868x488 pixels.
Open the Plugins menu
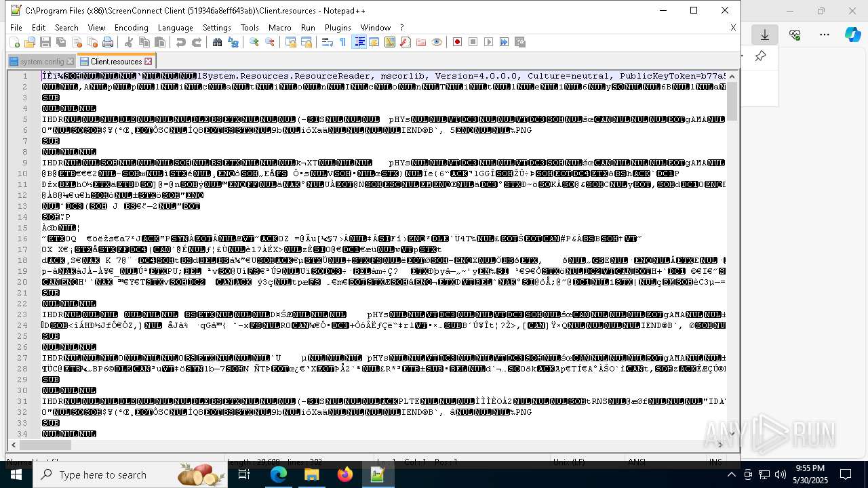pyautogui.click(x=338, y=28)
